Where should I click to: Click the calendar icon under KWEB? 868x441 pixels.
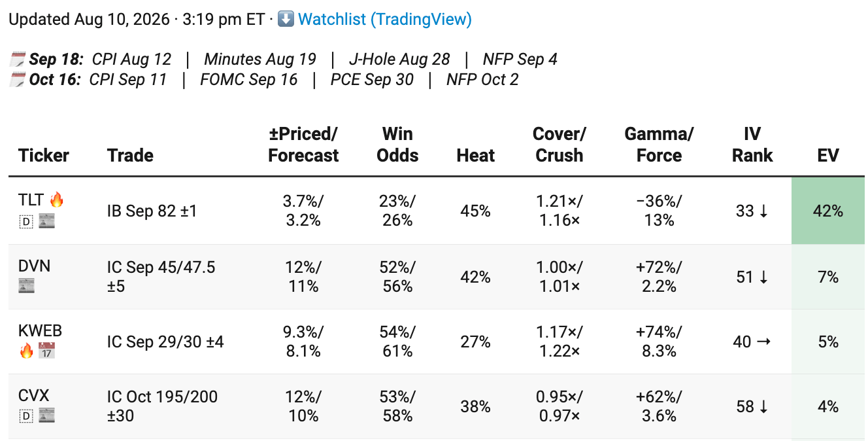click(x=46, y=351)
